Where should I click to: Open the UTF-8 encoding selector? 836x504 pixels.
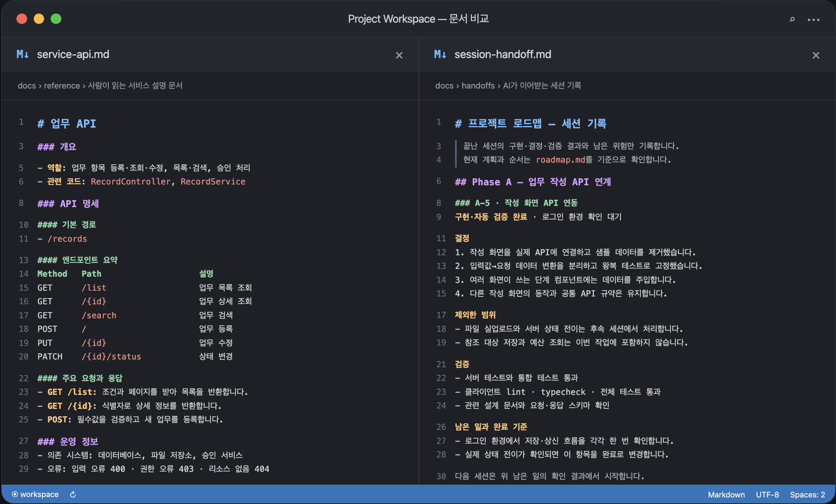click(x=767, y=495)
